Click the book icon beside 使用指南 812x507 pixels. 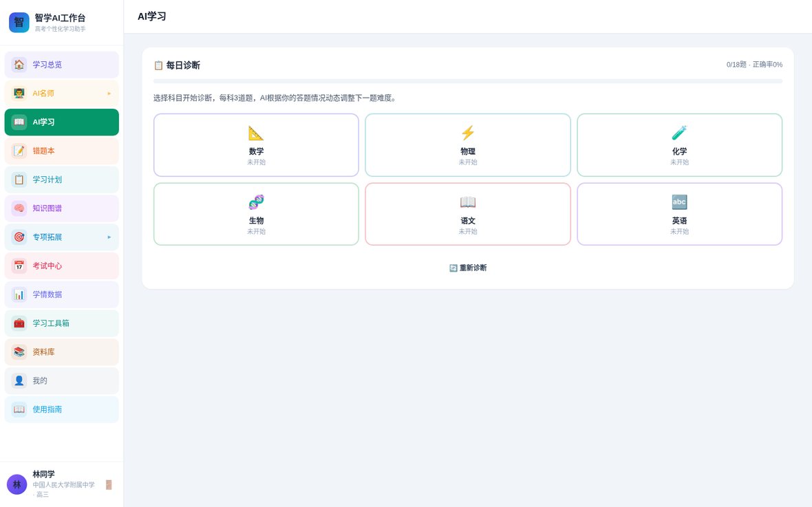19,409
